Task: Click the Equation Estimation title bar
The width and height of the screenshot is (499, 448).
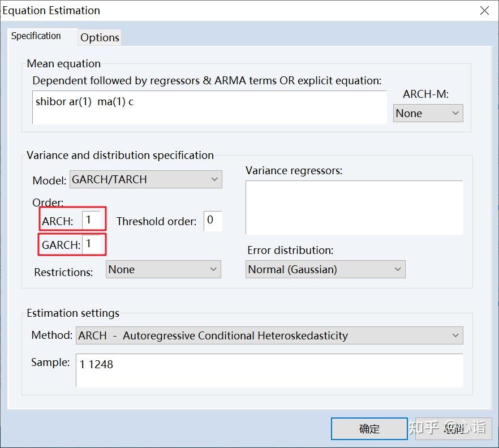Action: coord(226,10)
